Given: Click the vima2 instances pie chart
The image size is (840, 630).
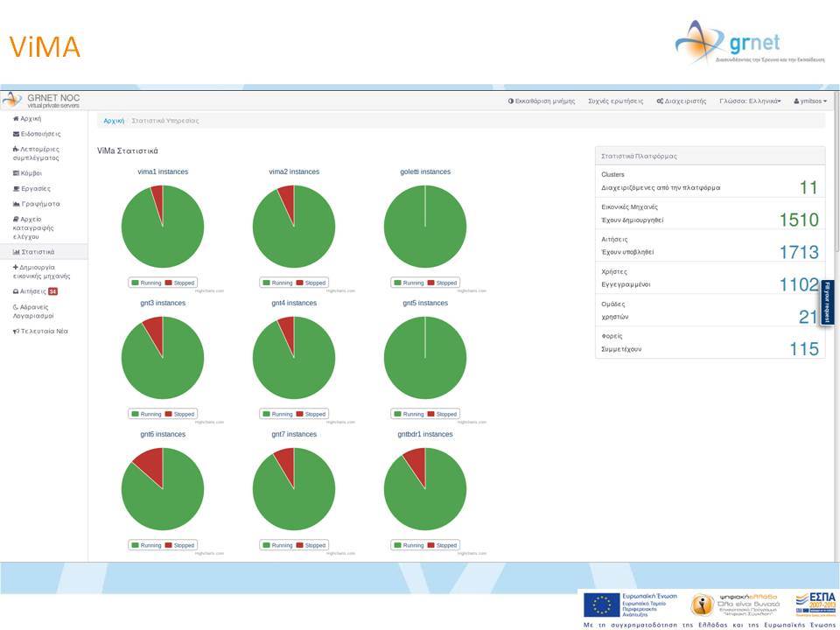Looking at the screenshot, I should point(294,227).
